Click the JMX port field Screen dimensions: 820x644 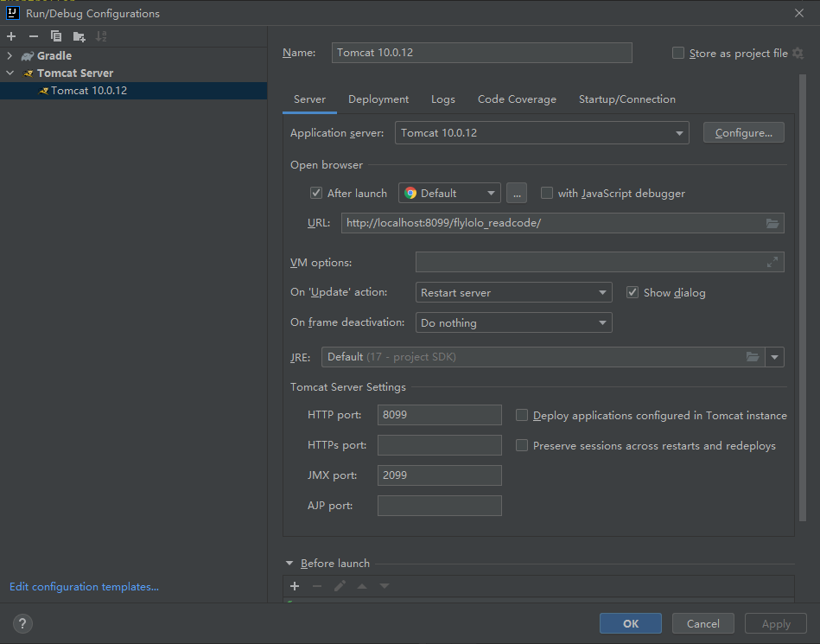click(439, 475)
